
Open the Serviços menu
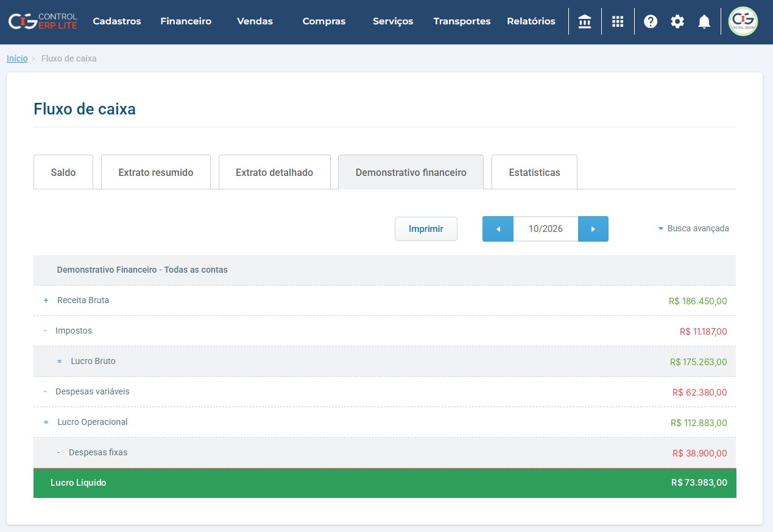point(393,21)
